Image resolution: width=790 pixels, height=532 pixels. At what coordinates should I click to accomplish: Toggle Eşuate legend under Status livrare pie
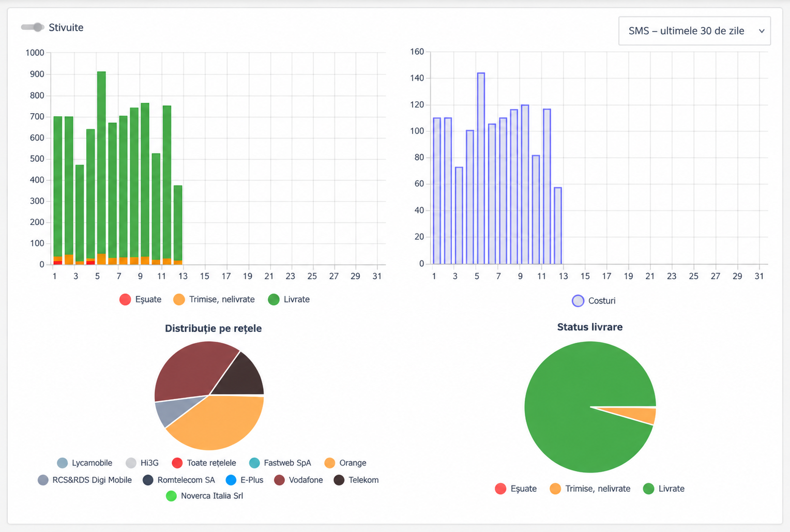(515, 489)
